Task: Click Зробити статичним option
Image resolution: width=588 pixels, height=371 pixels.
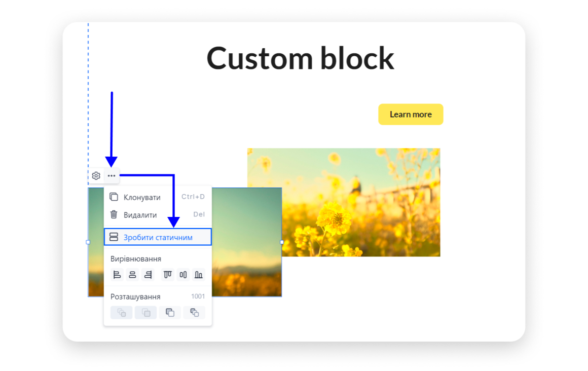Action: (158, 237)
